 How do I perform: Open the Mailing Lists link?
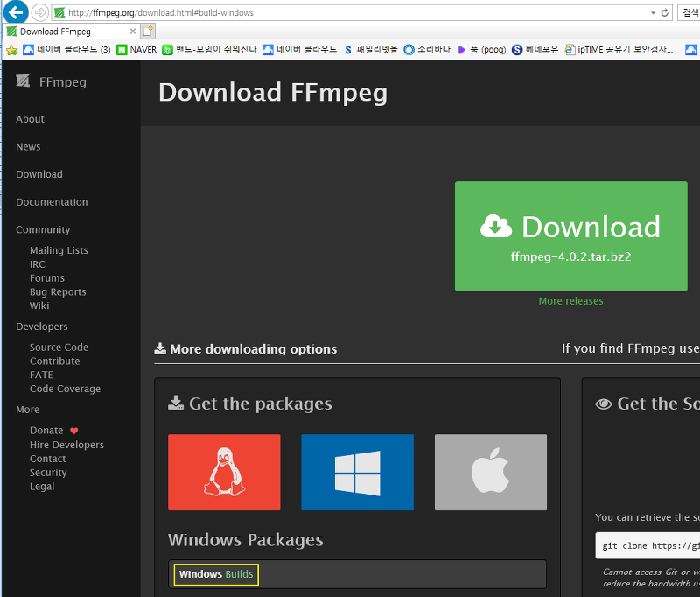tap(59, 250)
